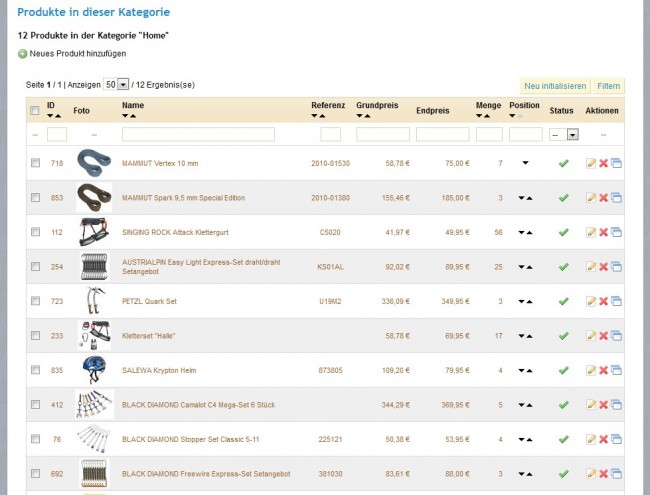Duplicate the PETZL Quark Set product

pos(616,301)
